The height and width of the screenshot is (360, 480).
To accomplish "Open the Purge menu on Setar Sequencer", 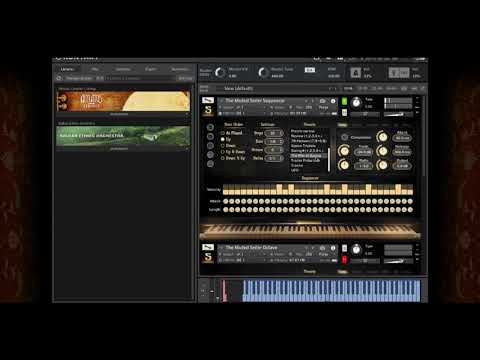I will (324, 107).
